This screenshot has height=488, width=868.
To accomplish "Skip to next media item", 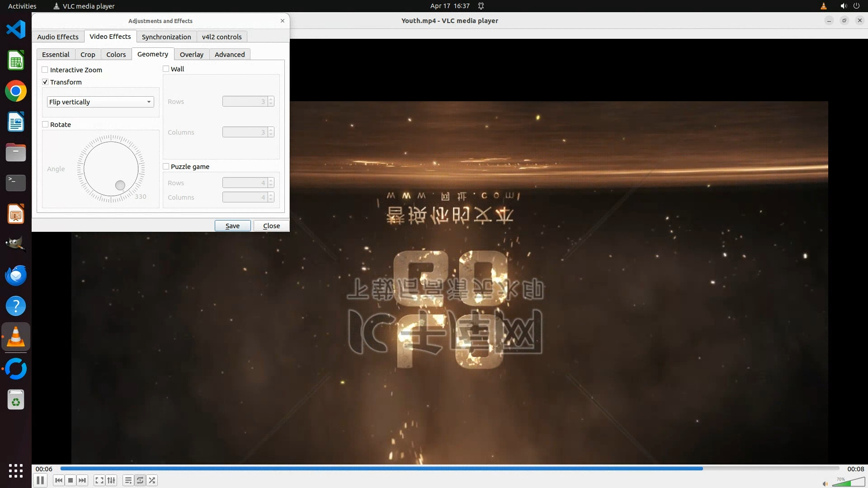I will [82, 480].
